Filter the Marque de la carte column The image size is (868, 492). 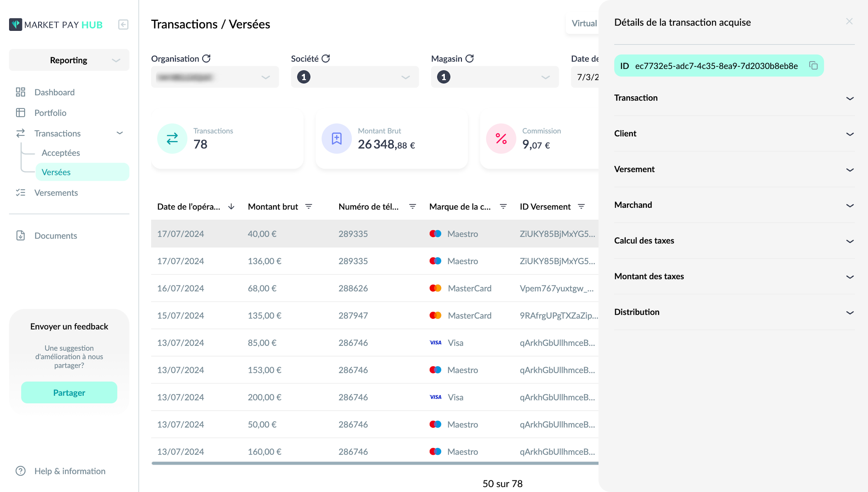pos(503,206)
